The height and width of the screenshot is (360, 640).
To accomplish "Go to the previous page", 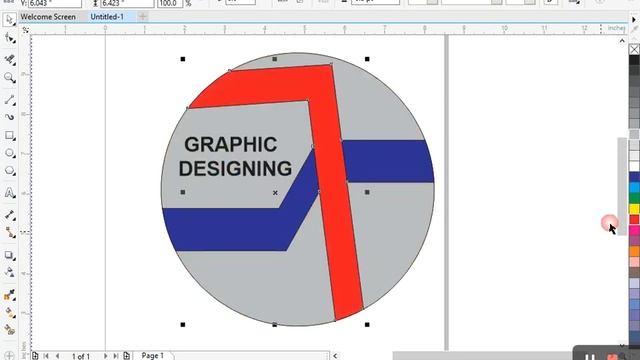I will click(x=58, y=356).
